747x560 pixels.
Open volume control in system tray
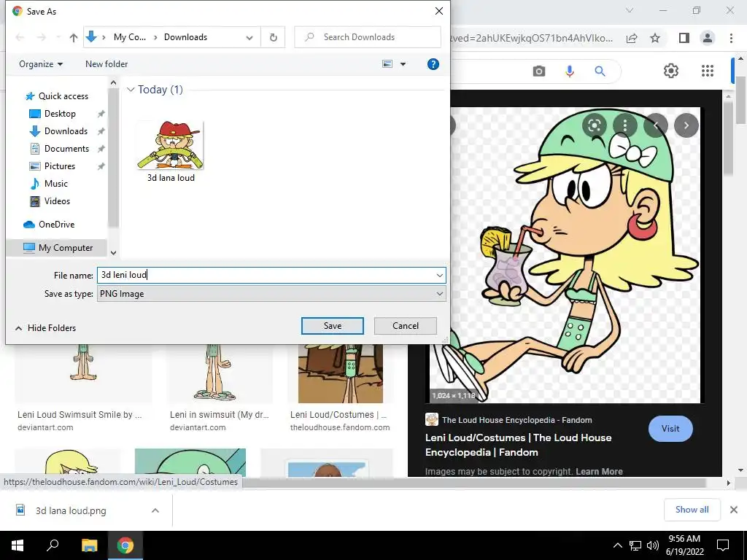coord(653,545)
